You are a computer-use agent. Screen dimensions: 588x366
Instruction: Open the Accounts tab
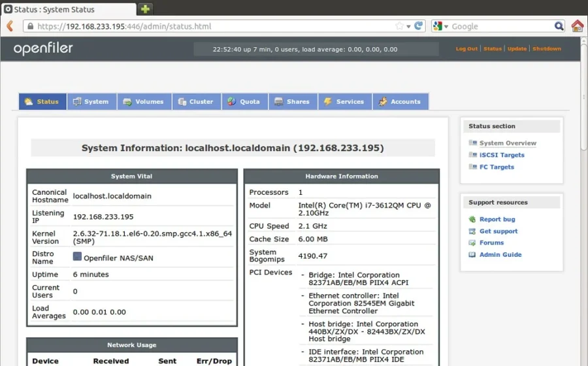(400, 101)
